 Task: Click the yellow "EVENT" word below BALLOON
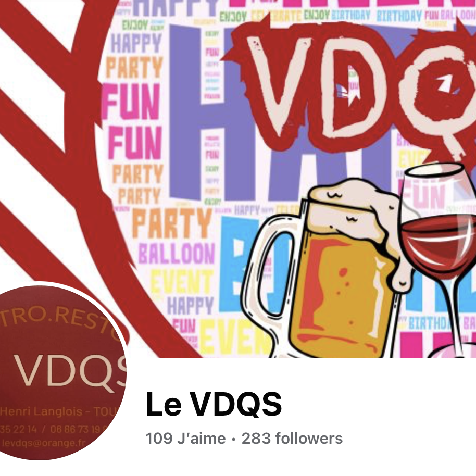click(182, 282)
